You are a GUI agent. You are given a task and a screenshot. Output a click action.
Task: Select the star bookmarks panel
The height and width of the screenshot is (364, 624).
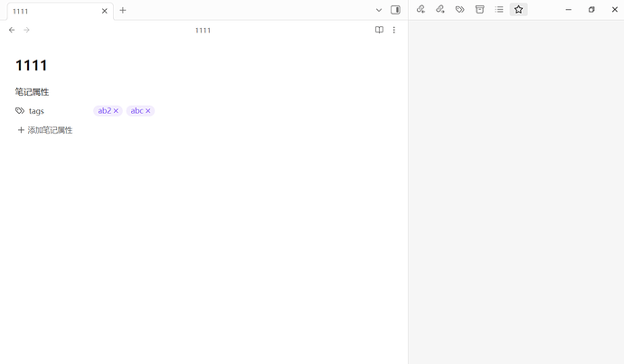tap(518, 10)
